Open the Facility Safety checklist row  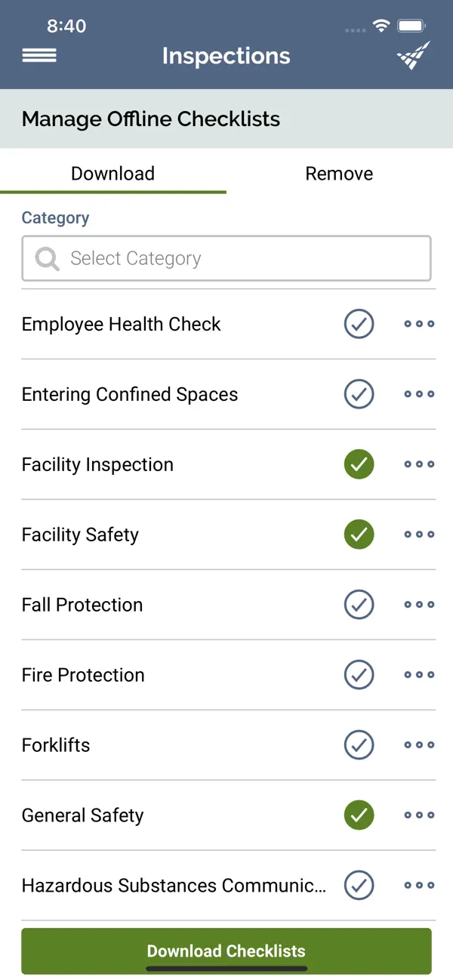click(x=80, y=535)
